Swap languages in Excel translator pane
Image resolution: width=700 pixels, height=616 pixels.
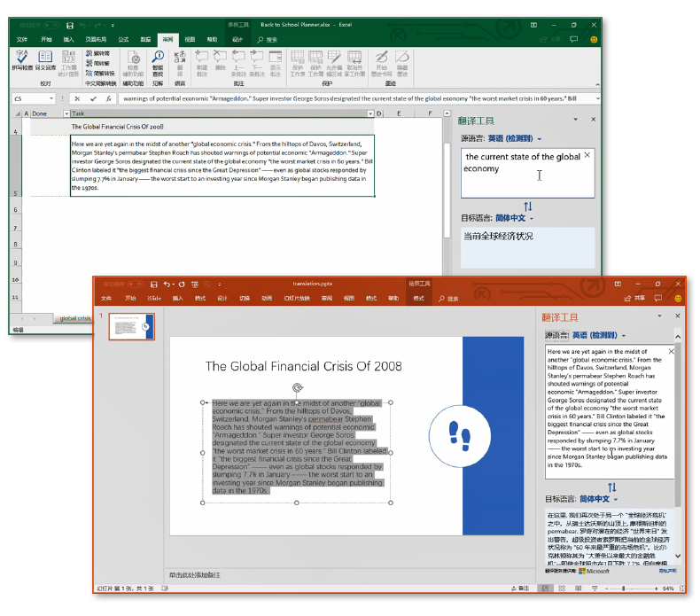pyautogui.click(x=528, y=207)
